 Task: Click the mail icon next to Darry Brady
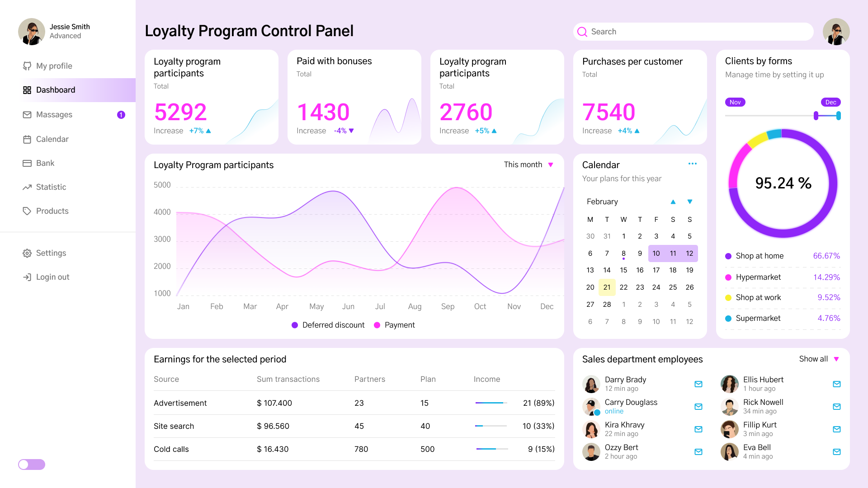click(x=698, y=384)
